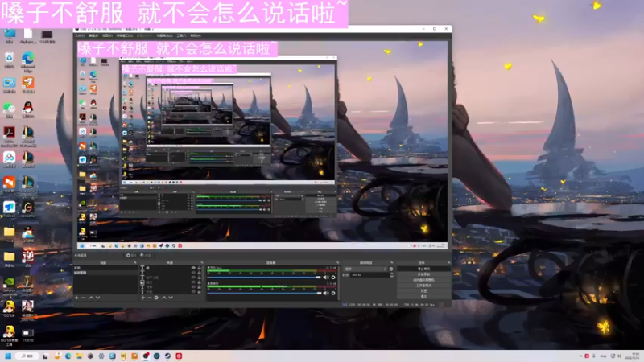This screenshot has height=362, width=644.
Task: Open the 工具 (Tools) menu in OBS
Action: (x=181, y=35)
